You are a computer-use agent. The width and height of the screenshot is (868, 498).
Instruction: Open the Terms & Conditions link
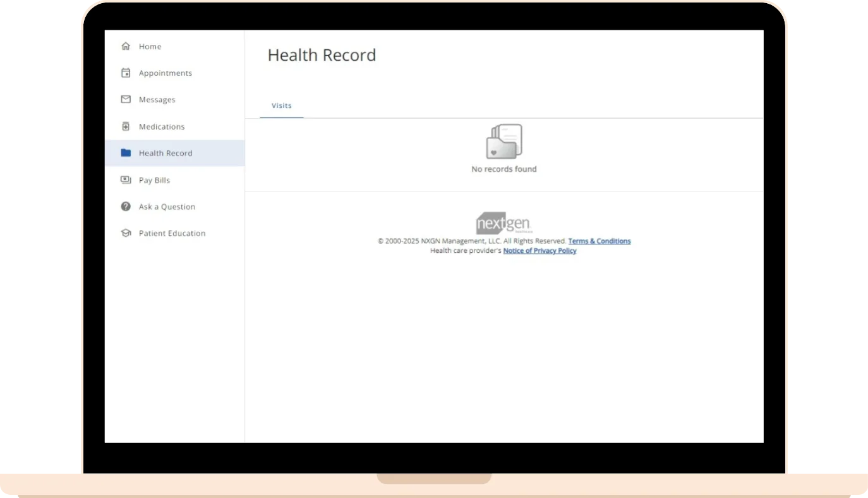[599, 241]
